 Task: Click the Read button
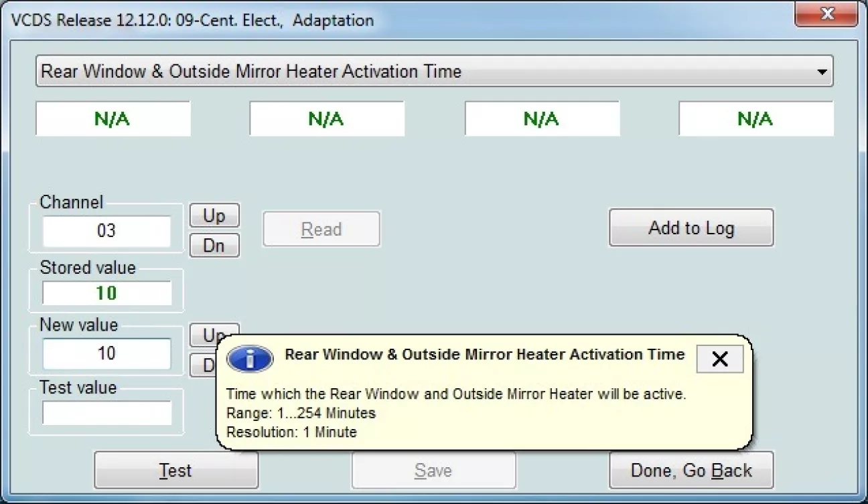tap(321, 230)
